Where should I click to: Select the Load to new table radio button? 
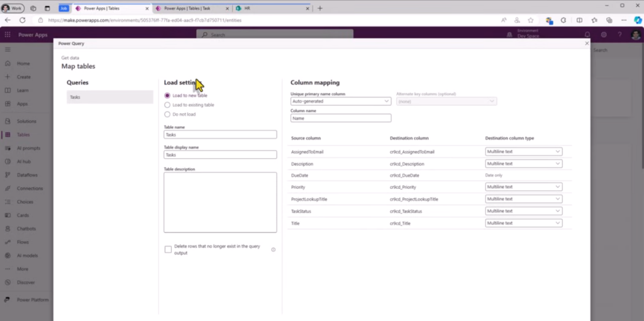click(x=167, y=95)
